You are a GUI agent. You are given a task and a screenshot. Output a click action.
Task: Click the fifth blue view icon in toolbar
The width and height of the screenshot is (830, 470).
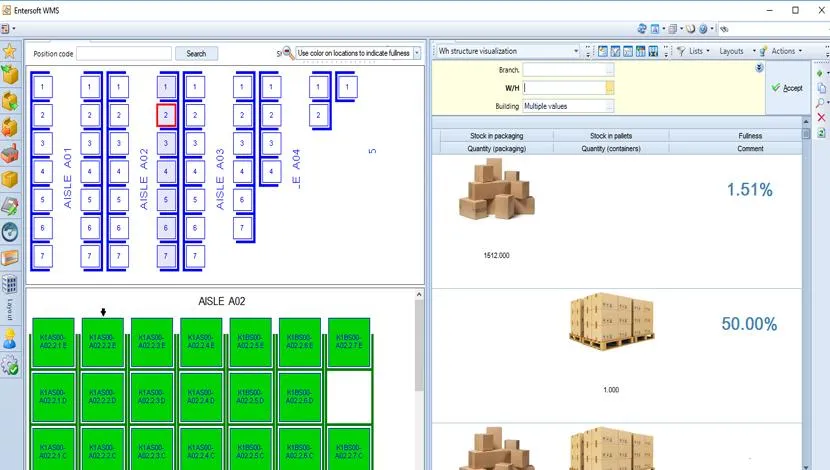coord(653,51)
